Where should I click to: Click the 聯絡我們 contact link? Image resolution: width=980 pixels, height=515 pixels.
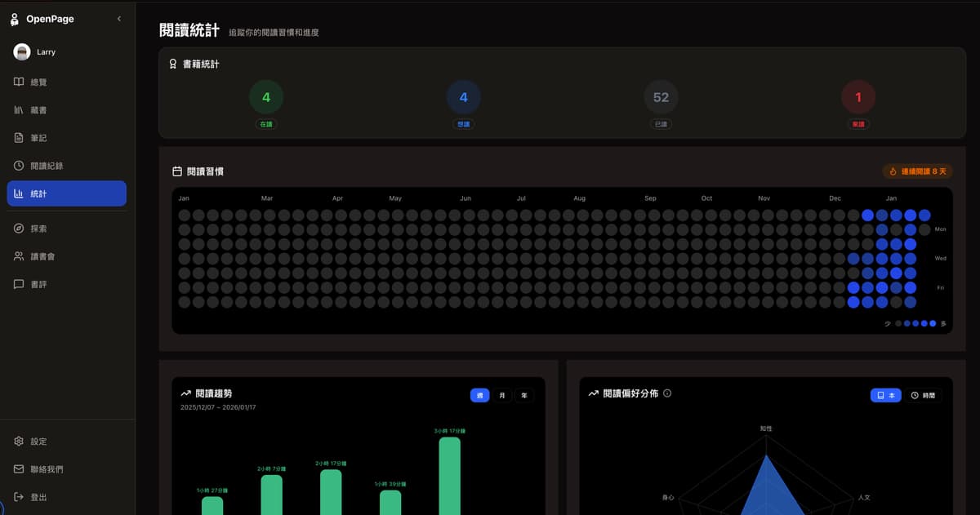[46, 469]
